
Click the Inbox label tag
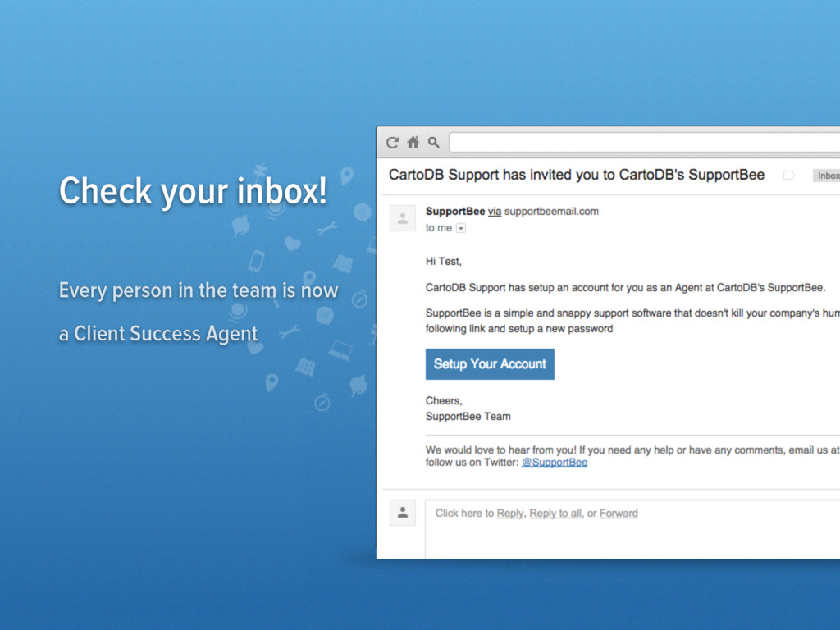(x=827, y=176)
